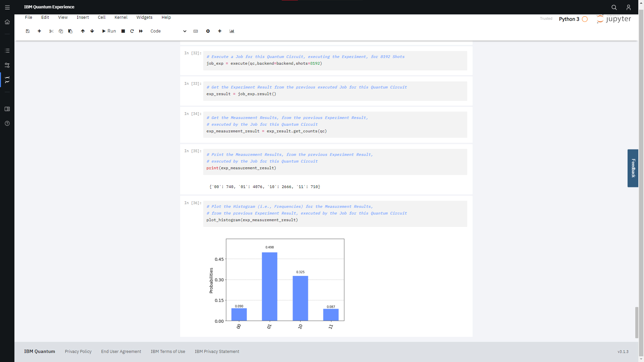This screenshot has height=362, width=644.
Task: Click the bar chart toolbar icon
Action: (x=232, y=31)
